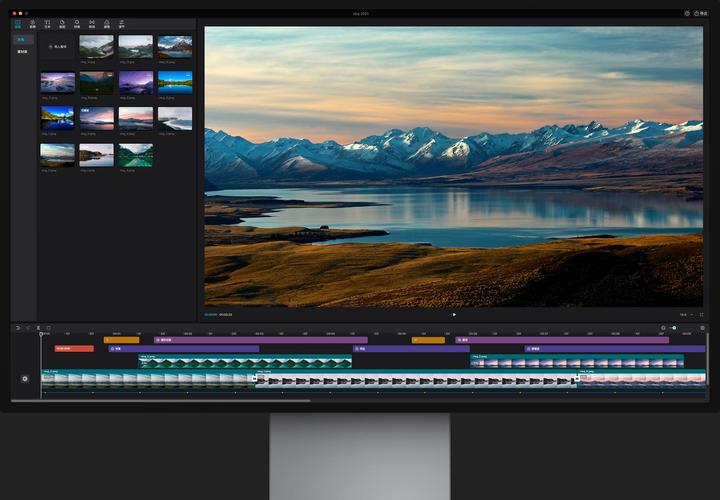Viewport: 720px width, 500px height.
Task: Select the Material Library sidebar entry
Action: point(22,52)
